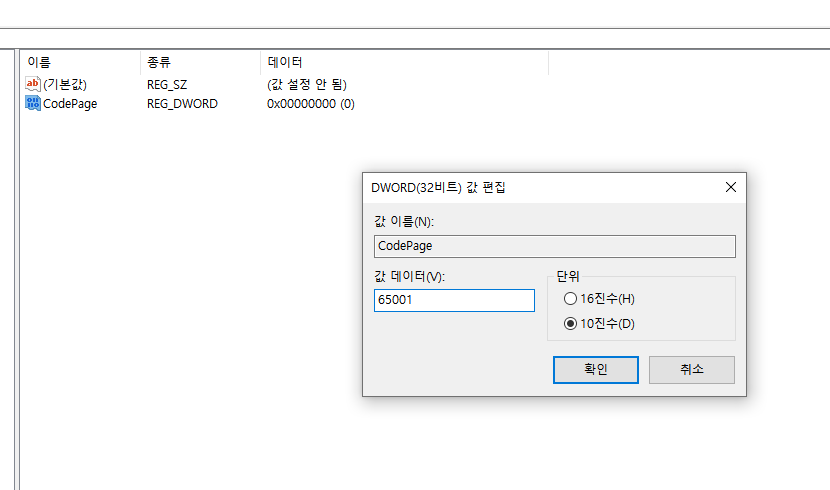Screen dimensions: 830x490
Task: Close the DWORD edit dialog
Action: point(730,187)
